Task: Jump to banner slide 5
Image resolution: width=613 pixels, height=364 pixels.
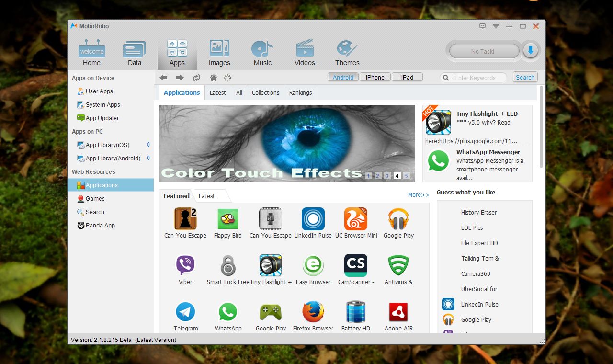Action: click(x=407, y=176)
